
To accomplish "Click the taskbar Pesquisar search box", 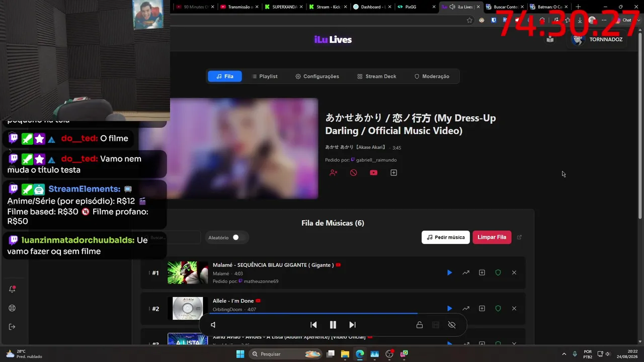I will pyautogui.click(x=285, y=354).
